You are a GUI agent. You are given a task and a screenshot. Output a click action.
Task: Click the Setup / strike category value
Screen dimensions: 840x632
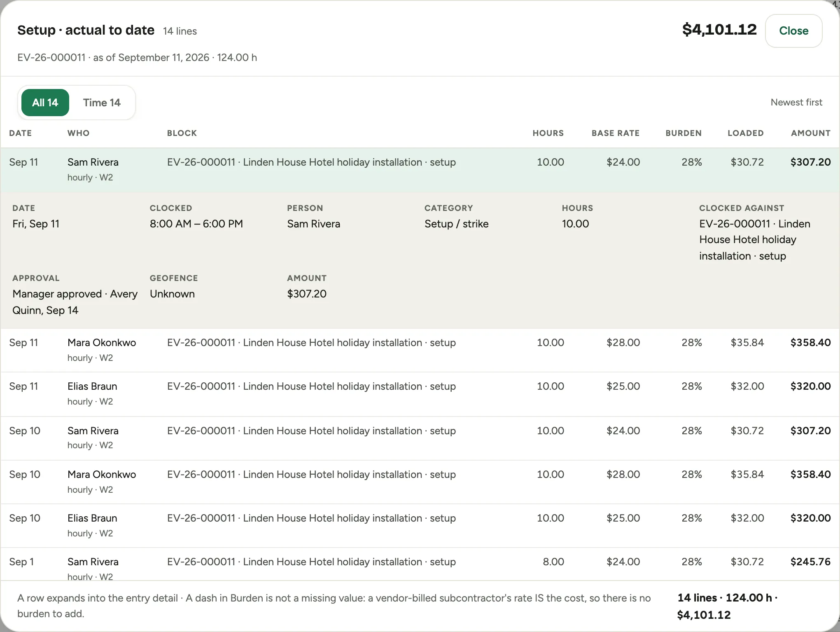[457, 224]
